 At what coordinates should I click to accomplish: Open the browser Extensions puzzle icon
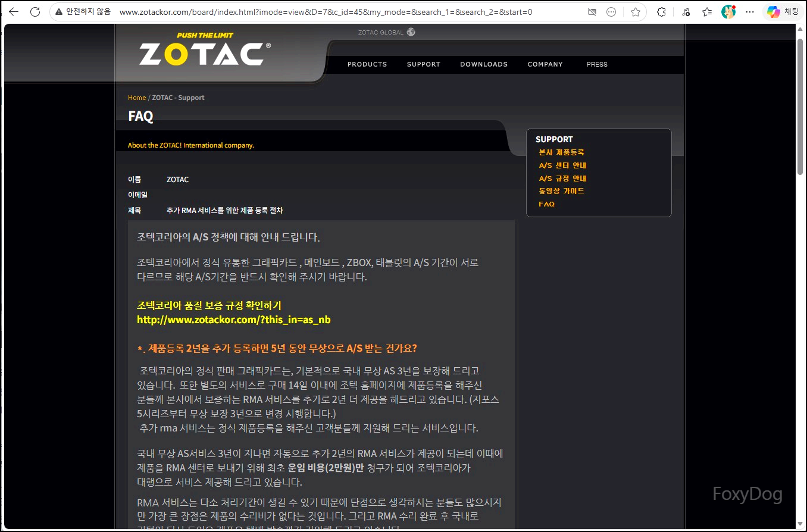click(x=661, y=12)
